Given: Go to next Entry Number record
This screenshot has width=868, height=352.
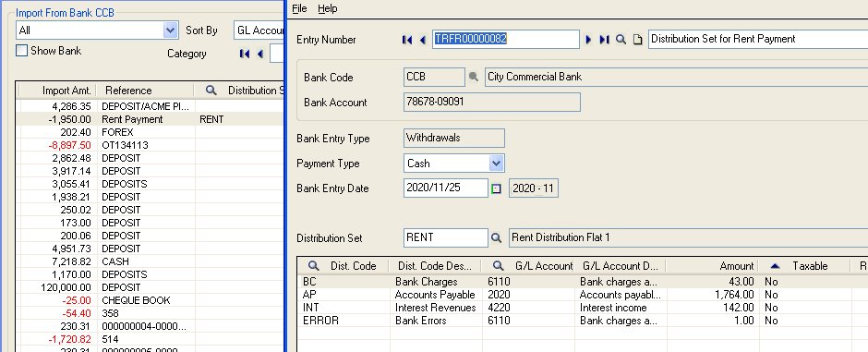Looking at the screenshot, I should coord(588,40).
